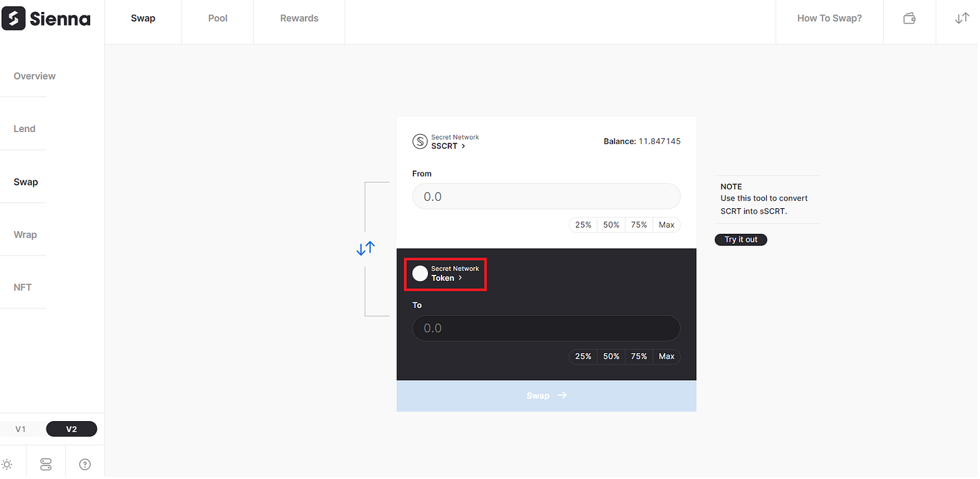
Task: Go to Wrap in sidebar
Action: click(x=25, y=234)
